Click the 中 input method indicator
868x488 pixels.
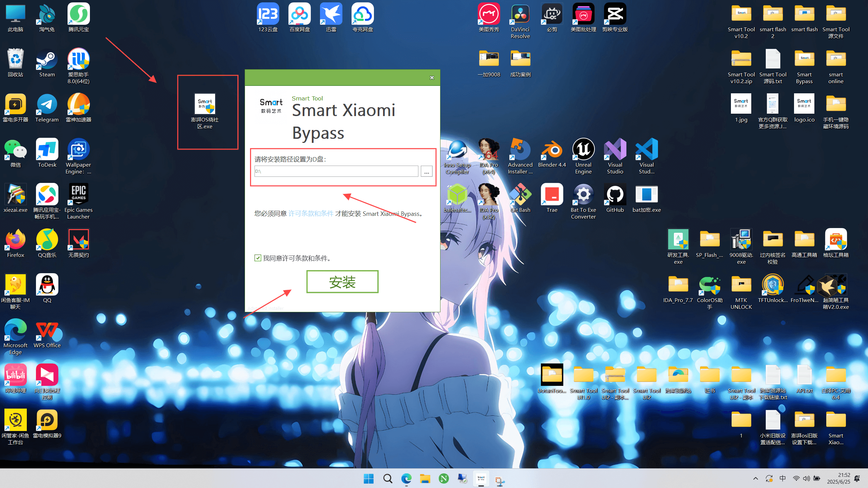782,478
